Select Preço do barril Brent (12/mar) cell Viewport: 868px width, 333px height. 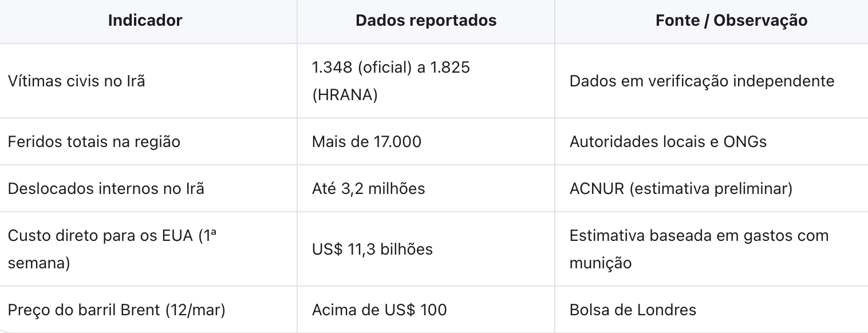(x=116, y=310)
